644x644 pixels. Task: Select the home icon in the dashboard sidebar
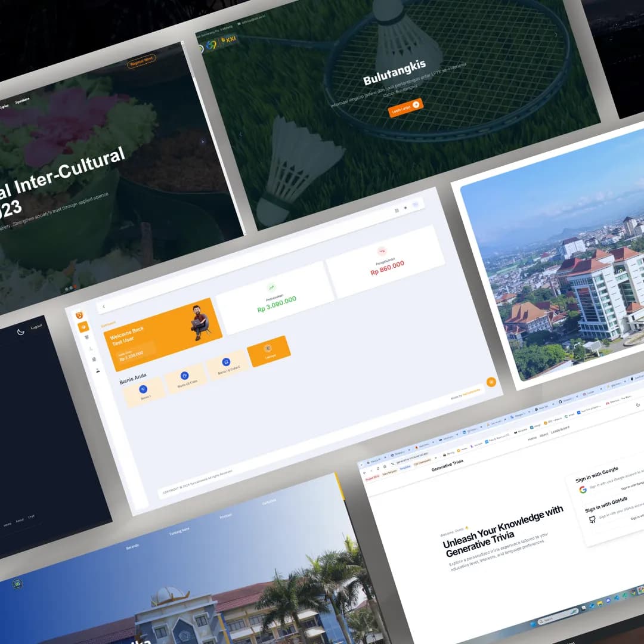click(x=84, y=327)
